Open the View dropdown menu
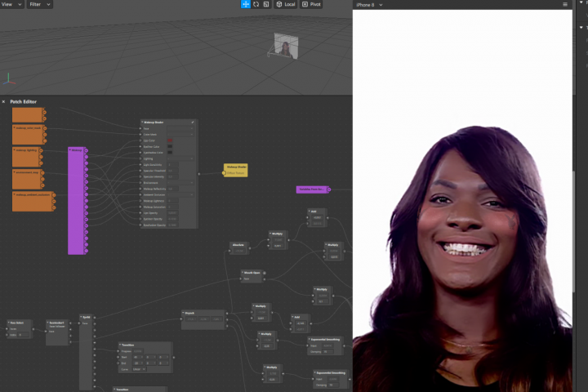 pos(11,4)
